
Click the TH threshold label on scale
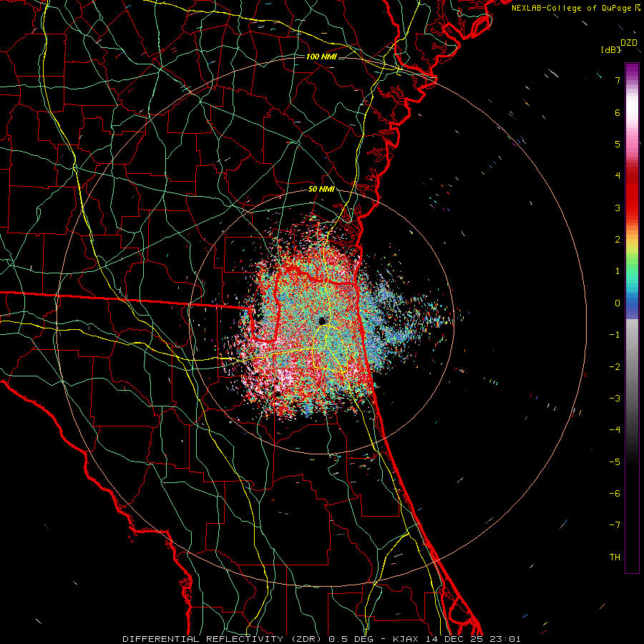615,557
